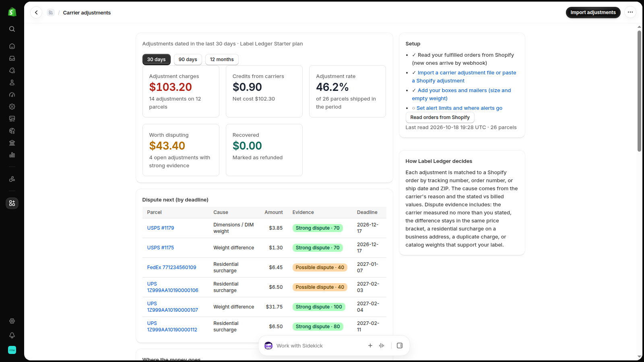The height and width of the screenshot is (362, 644).
Task: Click the $43.40 worth disputing value
Action: tap(167, 146)
